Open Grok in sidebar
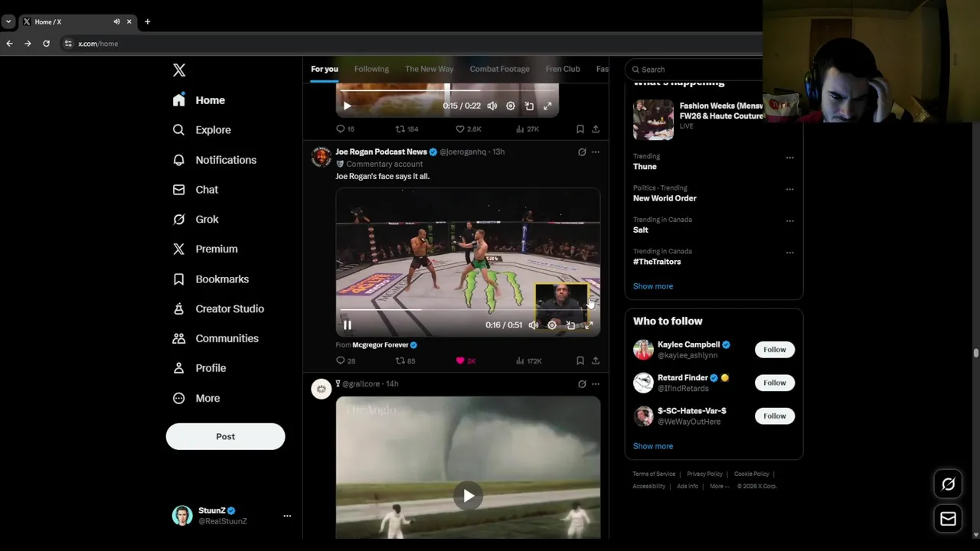980x551 pixels. tap(196, 220)
